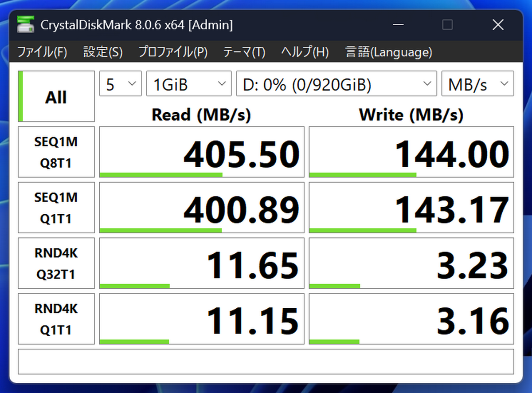Select the 405.50 read result

[x=202, y=152]
